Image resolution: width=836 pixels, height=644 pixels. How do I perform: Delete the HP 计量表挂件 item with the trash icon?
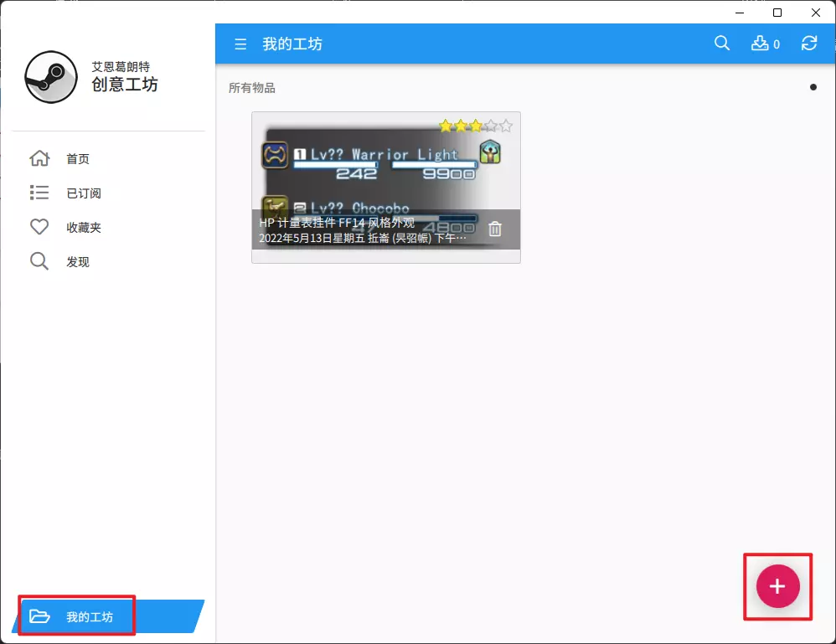pyautogui.click(x=495, y=229)
